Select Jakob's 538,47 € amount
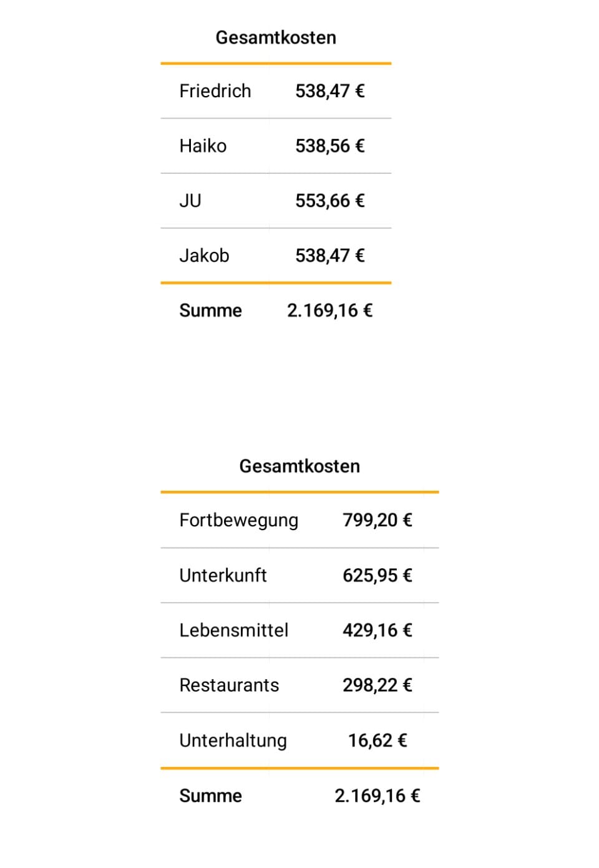This screenshot has height=868, width=599. [x=329, y=256]
